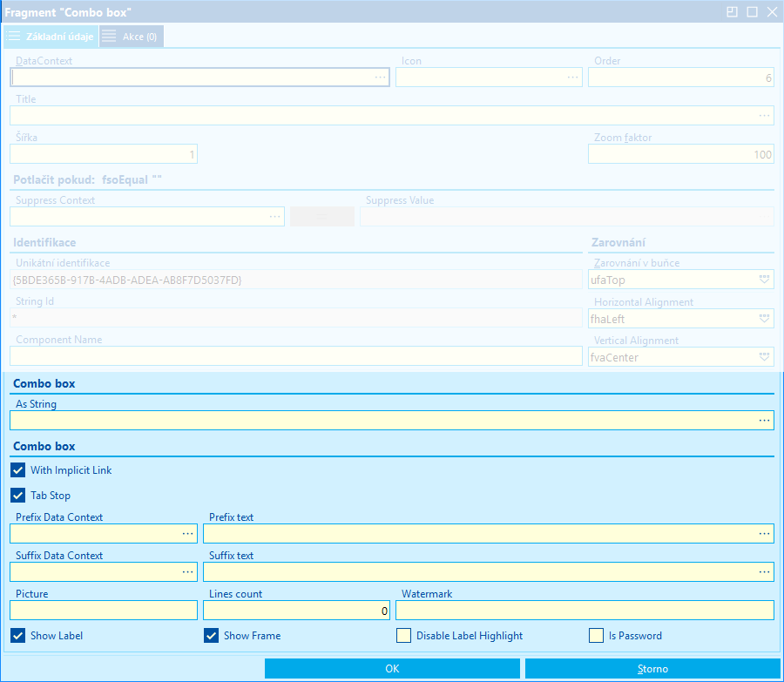
Task: Click the Šířka input field
Action: tap(104, 154)
